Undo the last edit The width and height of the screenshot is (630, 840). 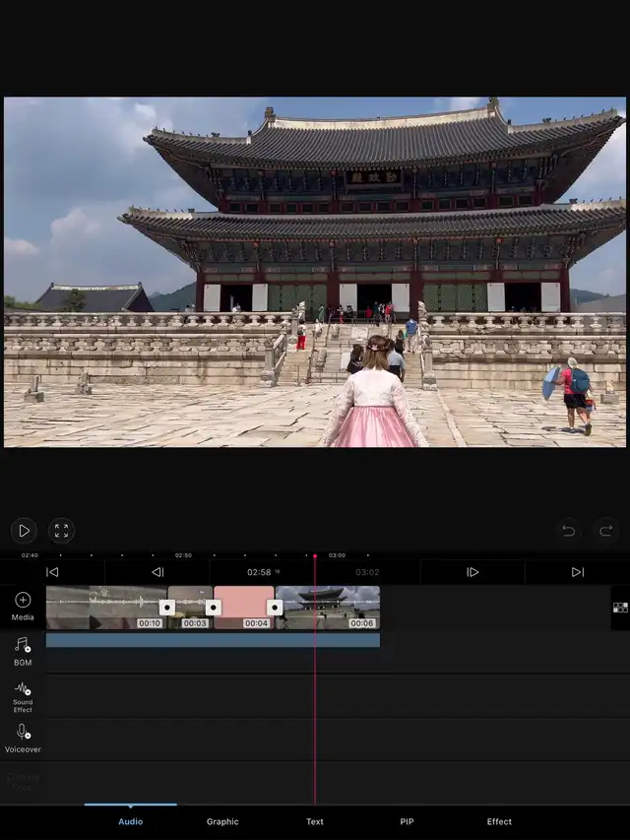[568, 531]
